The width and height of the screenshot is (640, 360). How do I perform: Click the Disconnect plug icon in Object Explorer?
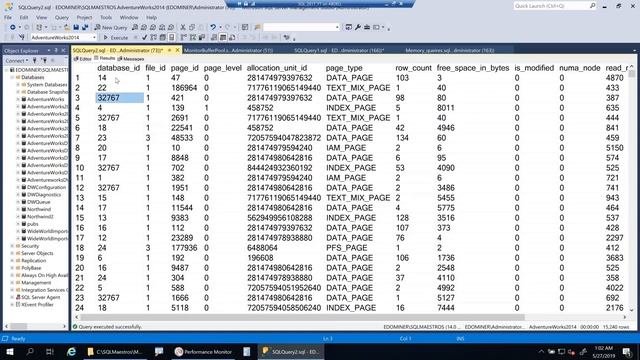click(x=44, y=60)
